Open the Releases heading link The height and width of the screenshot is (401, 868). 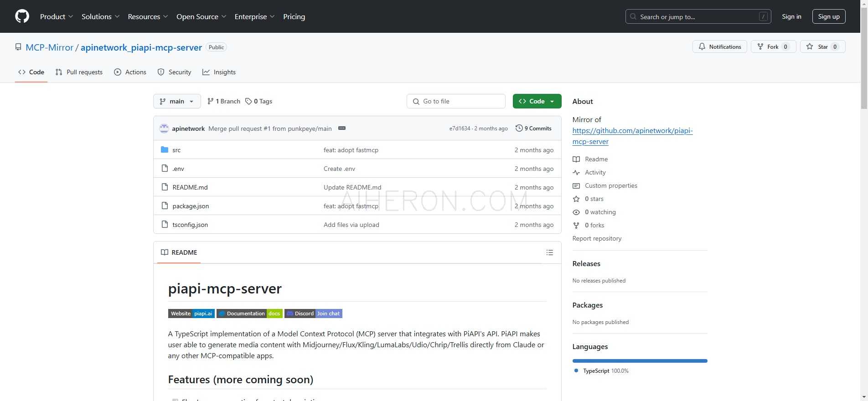[586, 263]
